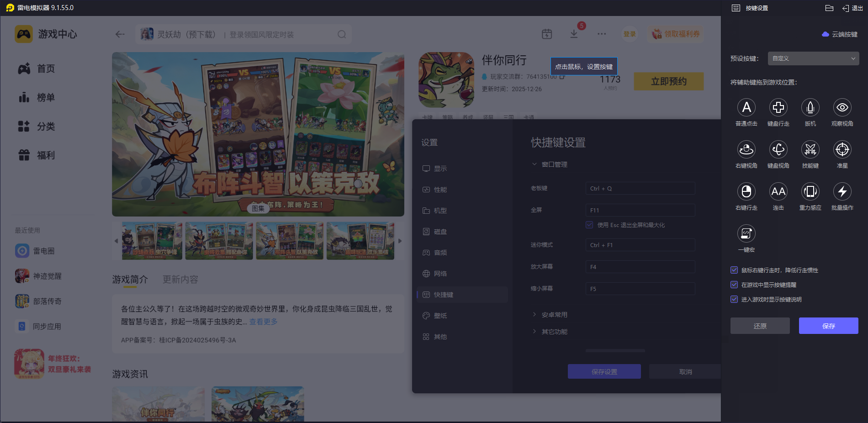868x423 pixels.
Task: Open 分类 categories in sidebar
Action: pos(37,126)
